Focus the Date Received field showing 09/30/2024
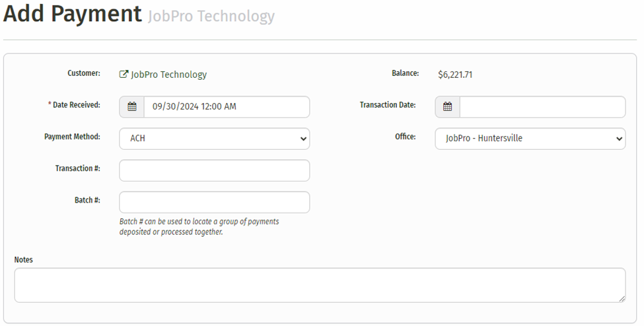The height and width of the screenshot is (326, 644). coord(226,107)
